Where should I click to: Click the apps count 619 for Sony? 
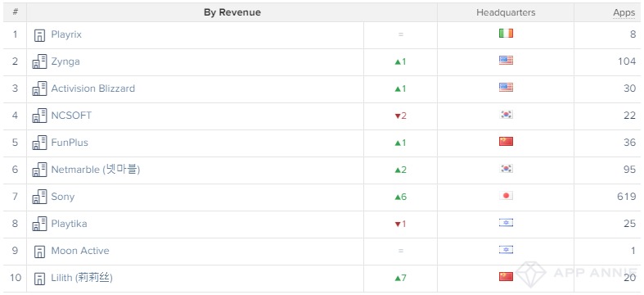click(x=626, y=197)
